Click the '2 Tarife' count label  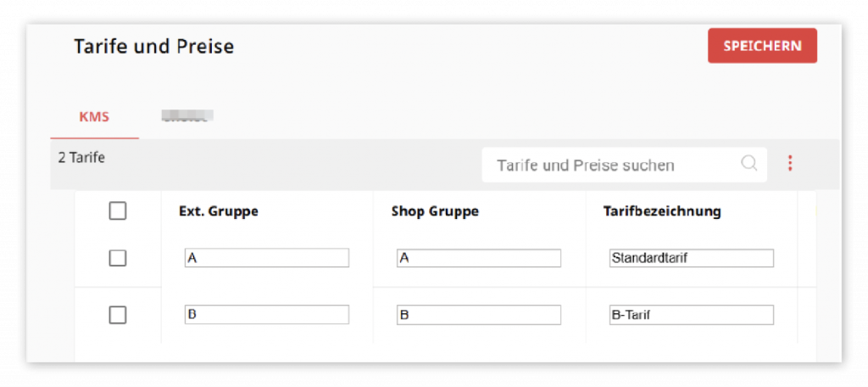81,158
